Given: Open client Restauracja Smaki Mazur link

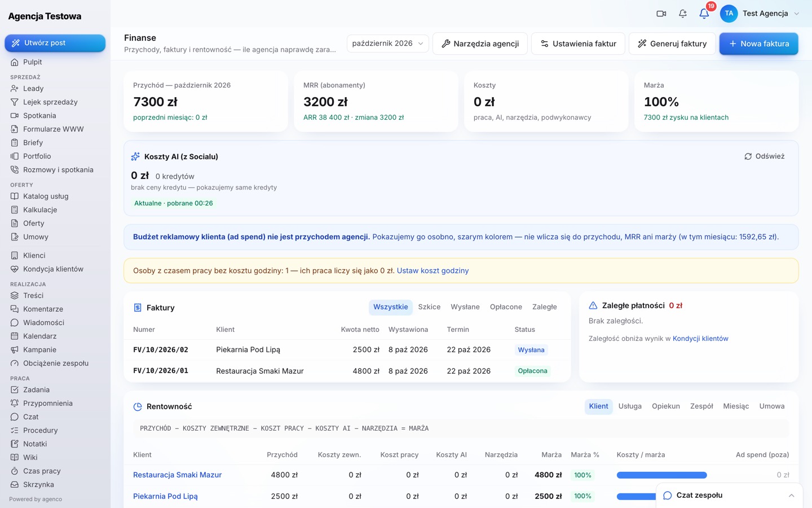Looking at the screenshot, I should 178,475.
